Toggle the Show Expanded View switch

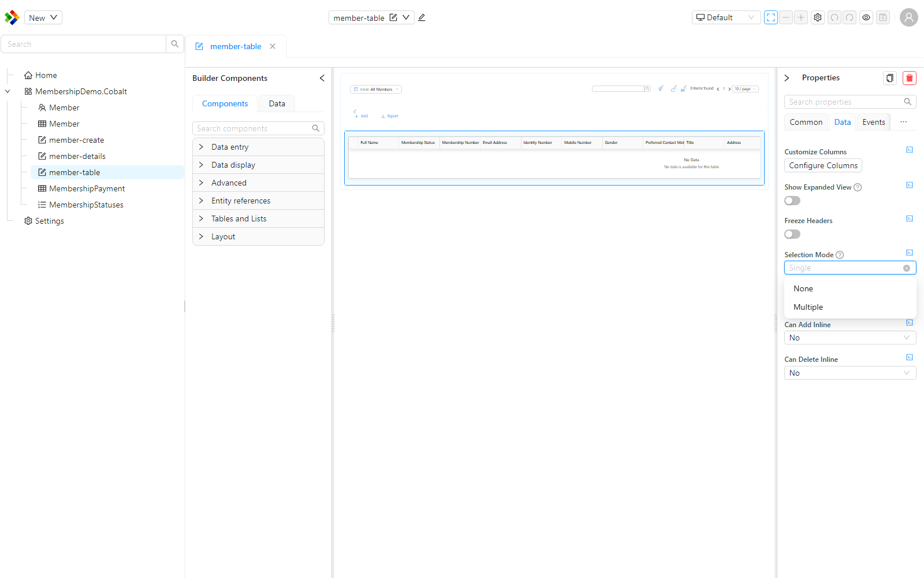(x=792, y=201)
